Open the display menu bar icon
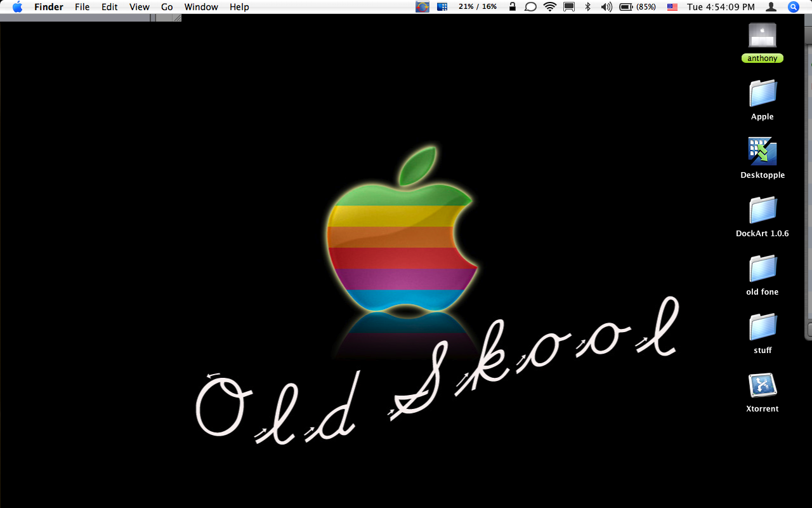Image resolution: width=812 pixels, height=508 pixels. (569, 7)
